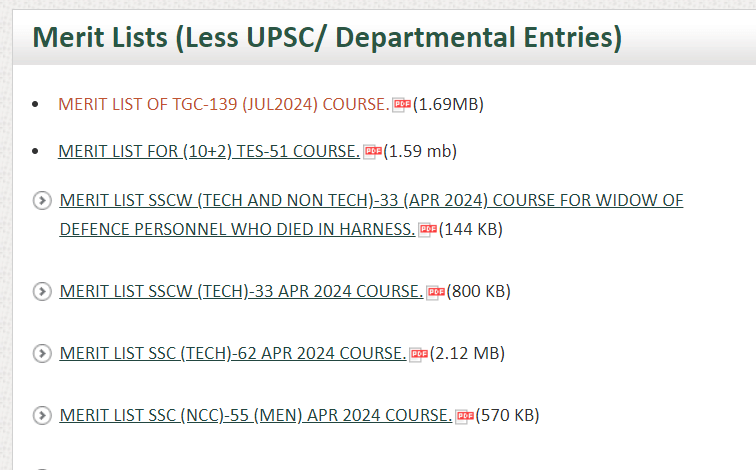Open MERIT LIST SSC (TECH)-62 APR 2024 link
Image resolution: width=756 pixels, height=470 pixels.
tap(233, 353)
